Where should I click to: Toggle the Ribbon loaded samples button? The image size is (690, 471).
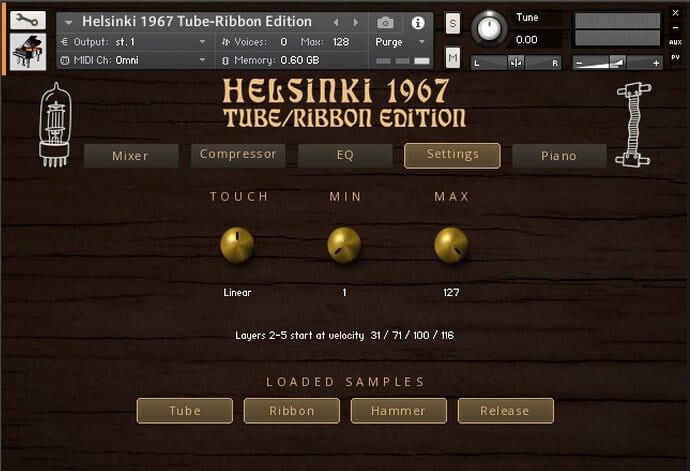[292, 411]
